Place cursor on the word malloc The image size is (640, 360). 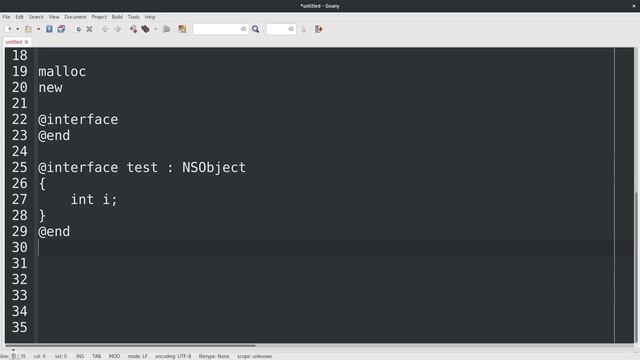tap(62, 71)
